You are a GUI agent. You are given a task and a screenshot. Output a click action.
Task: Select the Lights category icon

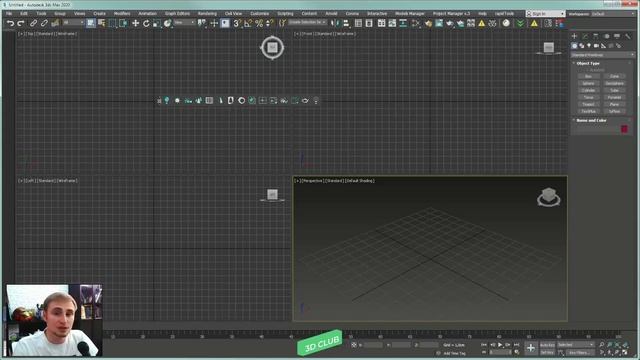click(589, 46)
